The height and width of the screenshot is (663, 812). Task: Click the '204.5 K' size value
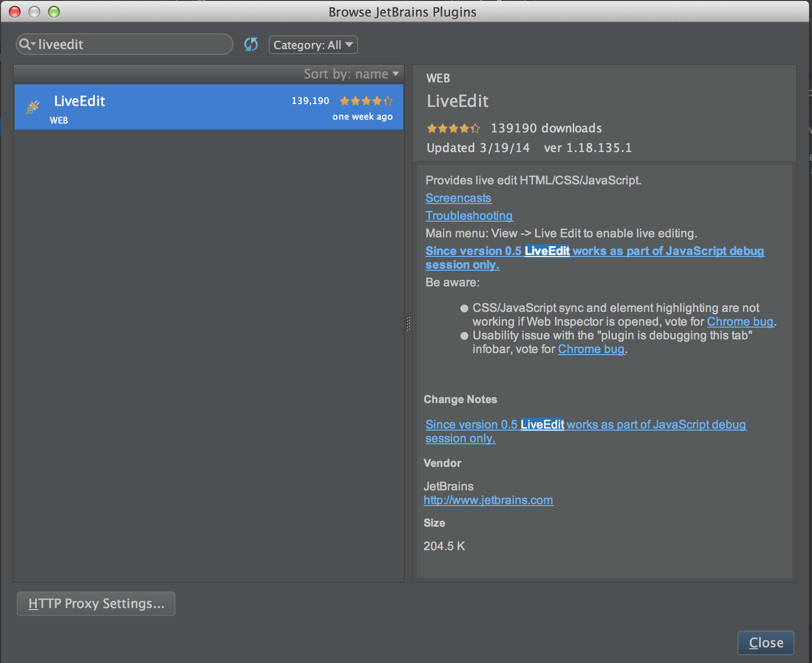(x=444, y=546)
